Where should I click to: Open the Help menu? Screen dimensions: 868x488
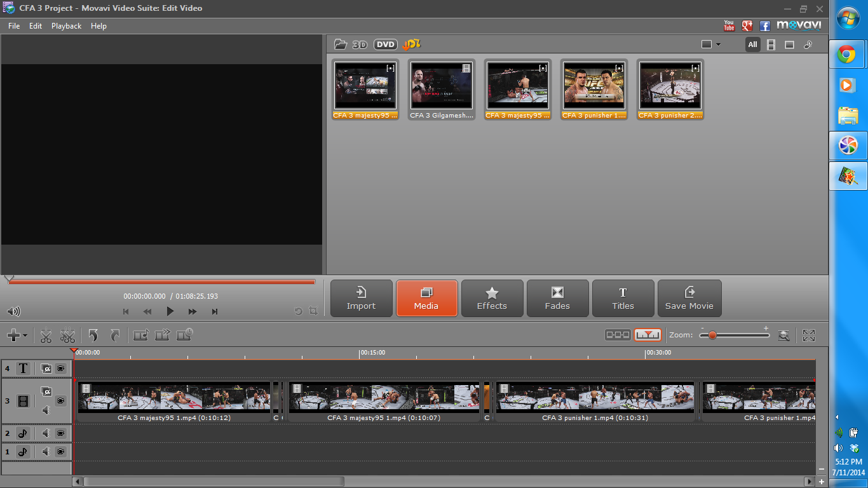[98, 26]
